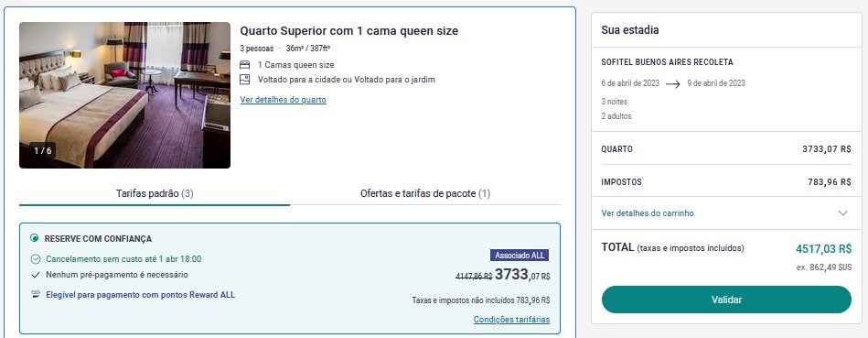868x338 pixels.
Task: Click the queen size bed icon
Action: click(x=245, y=65)
